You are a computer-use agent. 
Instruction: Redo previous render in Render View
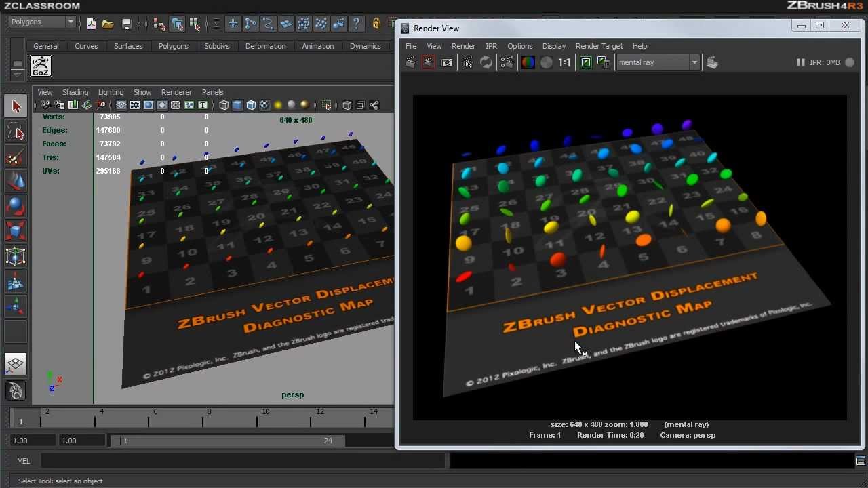pos(411,62)
